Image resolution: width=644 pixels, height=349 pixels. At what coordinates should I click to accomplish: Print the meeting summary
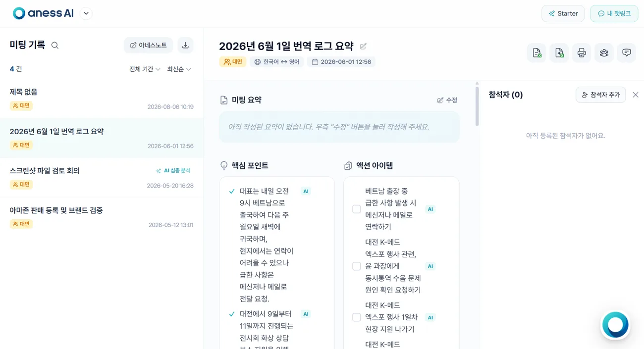[582, 53]
